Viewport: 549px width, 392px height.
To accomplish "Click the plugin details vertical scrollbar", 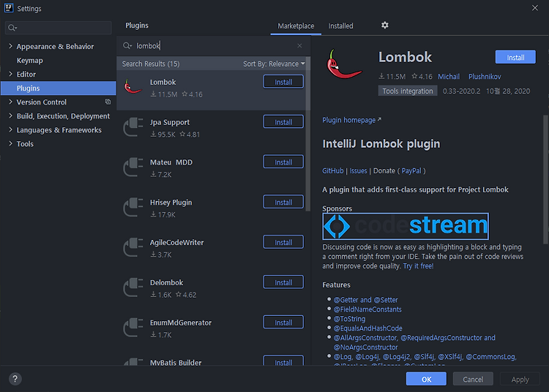I will 545,179.
